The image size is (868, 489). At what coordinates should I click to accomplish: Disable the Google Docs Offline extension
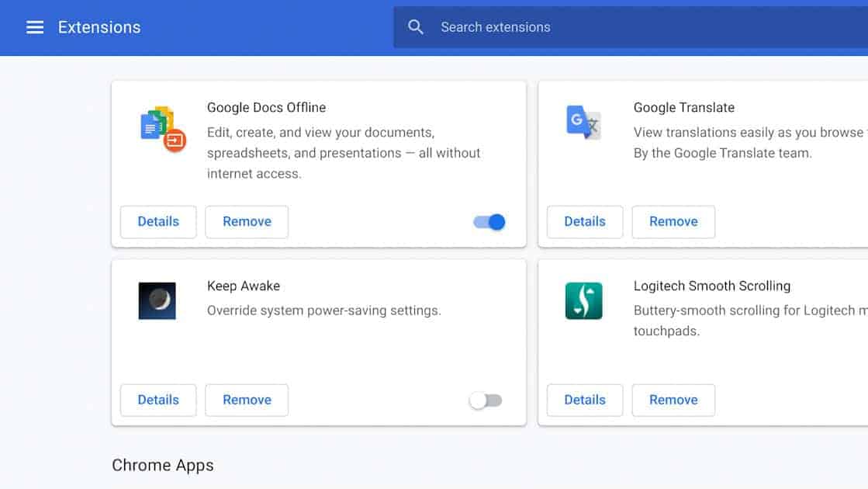pyautogui.click(x=489, y=222)
